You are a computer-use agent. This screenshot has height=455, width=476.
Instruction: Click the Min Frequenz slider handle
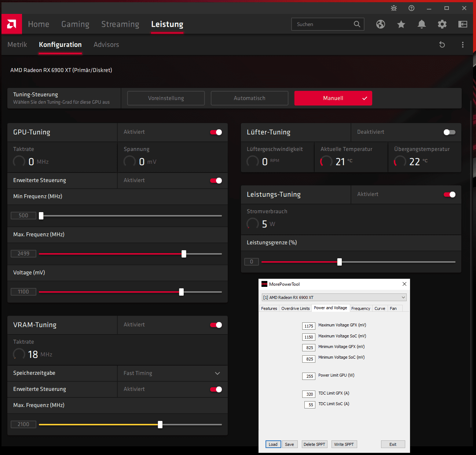coord(41,216)
